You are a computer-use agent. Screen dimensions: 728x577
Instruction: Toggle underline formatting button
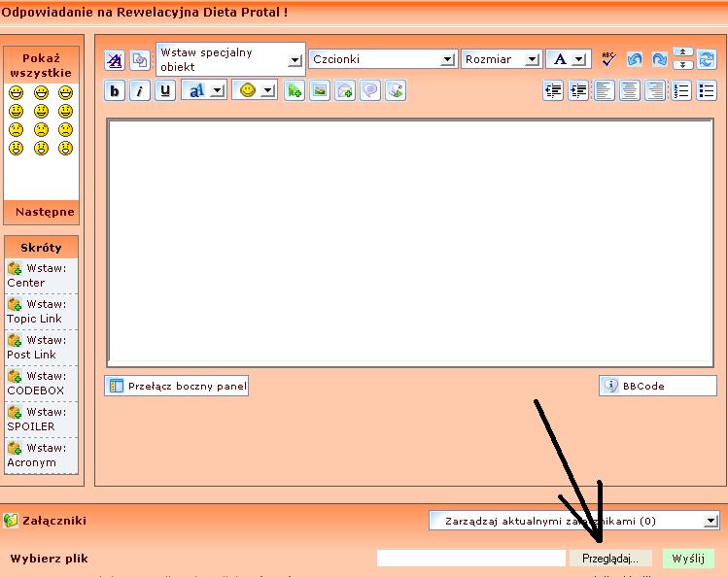(x=165, y=90)
